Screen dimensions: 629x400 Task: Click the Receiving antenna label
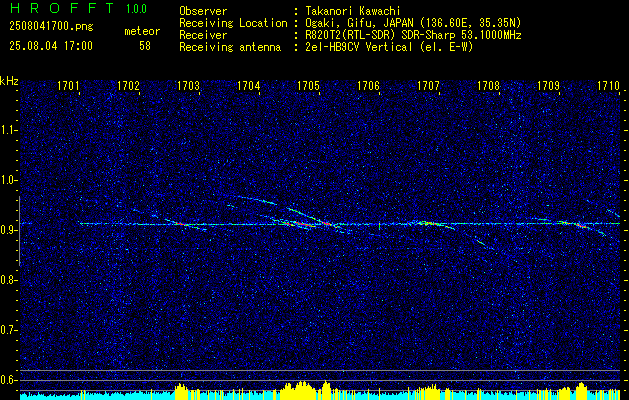230,47
